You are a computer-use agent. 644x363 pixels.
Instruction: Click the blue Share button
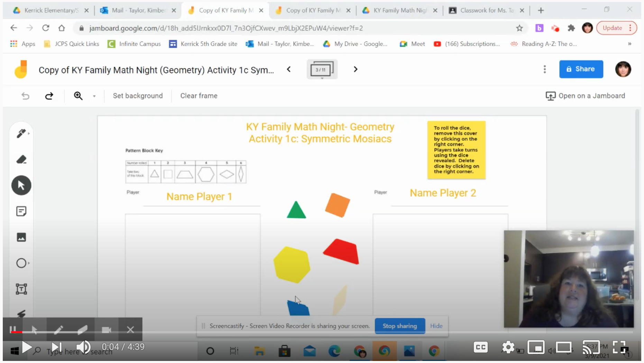[x=581, y=69]
